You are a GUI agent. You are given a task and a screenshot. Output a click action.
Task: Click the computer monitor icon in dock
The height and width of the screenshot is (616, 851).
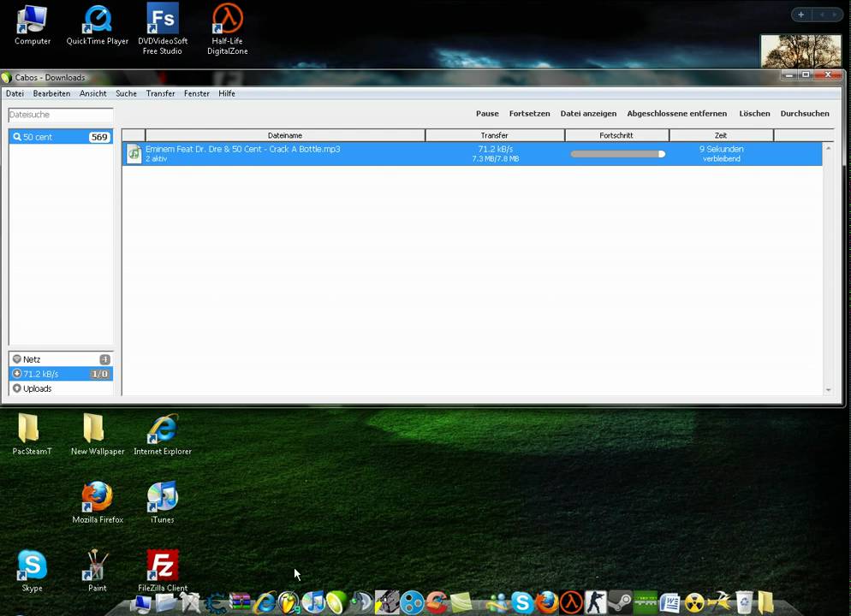141,603
